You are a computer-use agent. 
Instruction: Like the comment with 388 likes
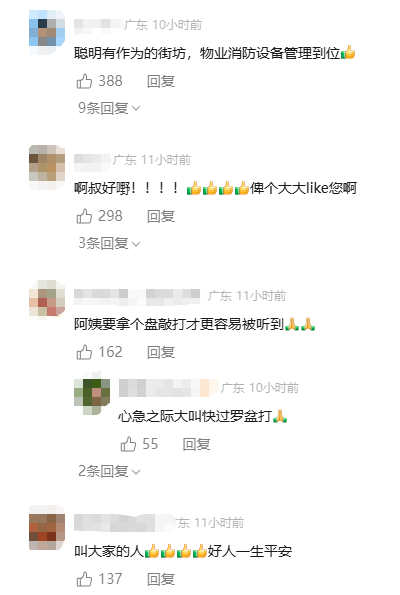click(x=84, y=81)
